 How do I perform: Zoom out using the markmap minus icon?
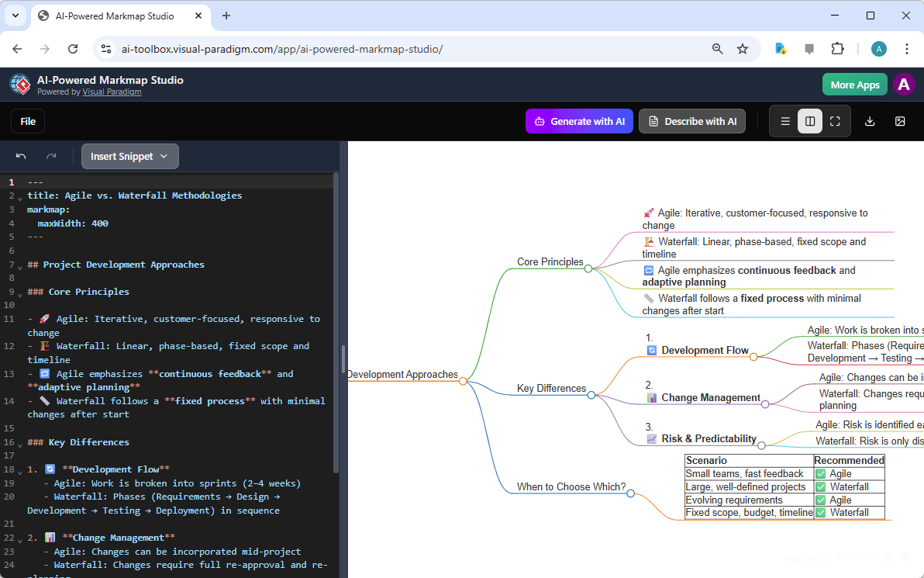856,558
